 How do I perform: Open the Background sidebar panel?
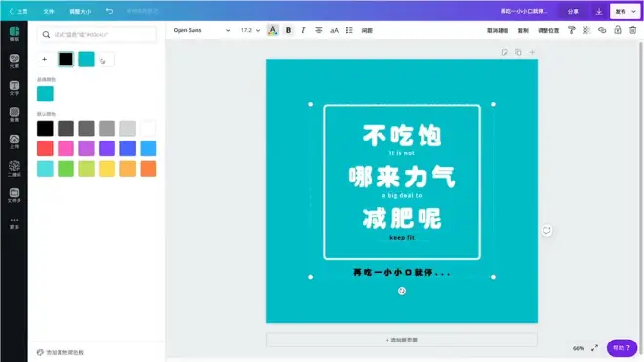click(x=14, y=114)
